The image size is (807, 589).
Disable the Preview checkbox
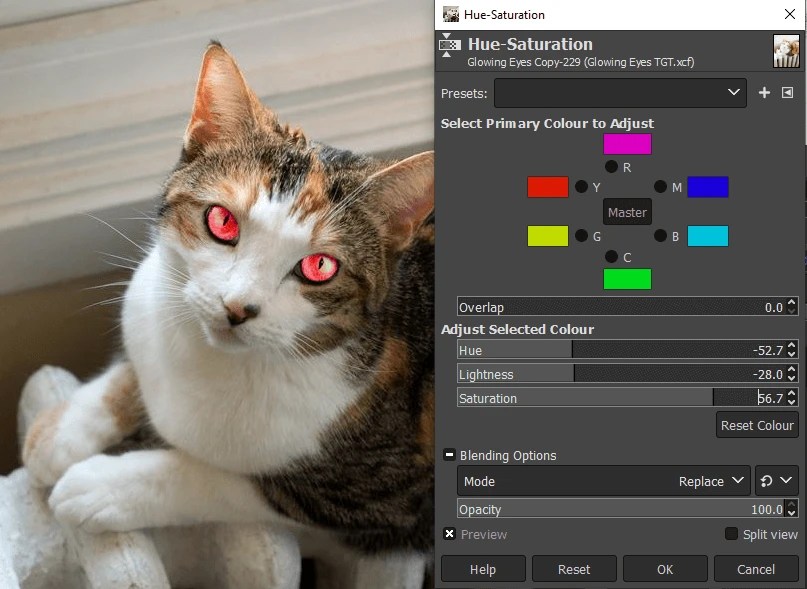click(449, 534)
